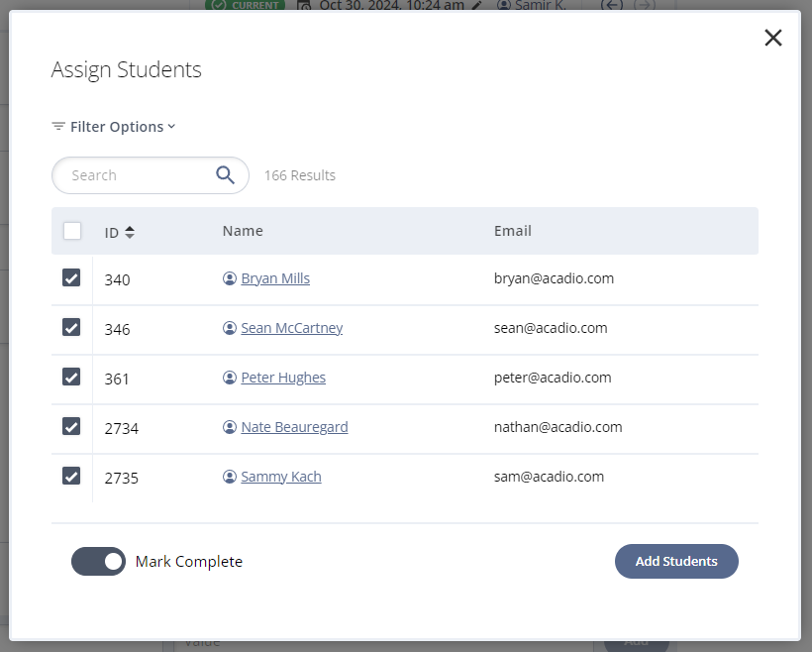Click the 166 Results count text
812x652 pixels.
(300, 175)
